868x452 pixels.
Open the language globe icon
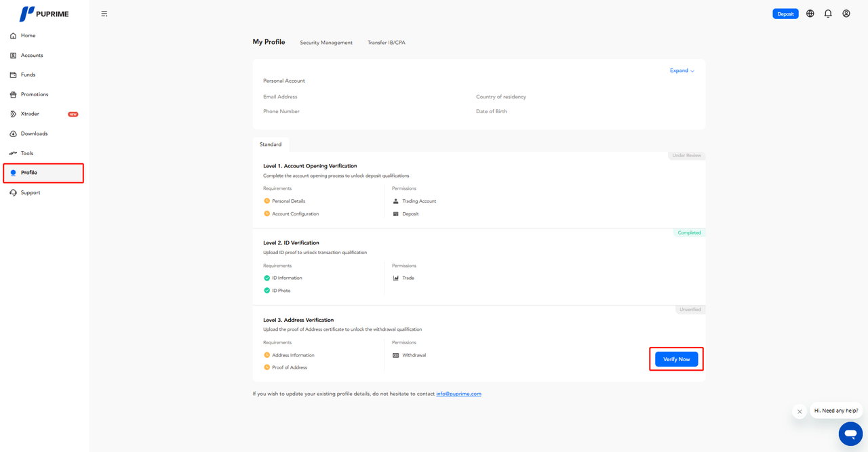[x=810, y=14]
